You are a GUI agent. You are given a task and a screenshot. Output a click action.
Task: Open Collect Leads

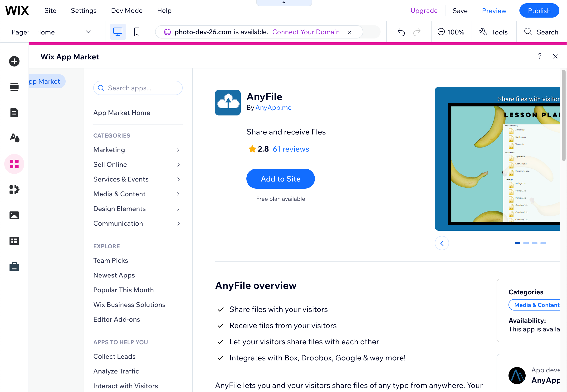(x=114, y=356)
